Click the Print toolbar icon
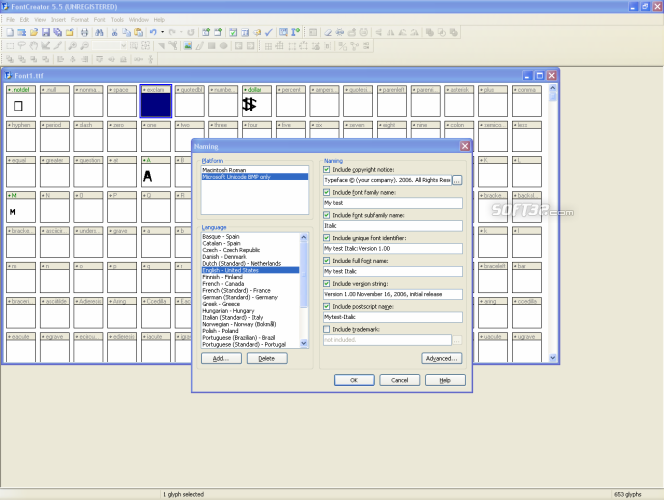The width and height of the screenshot is (664, 500). click(x=84, y=32)
